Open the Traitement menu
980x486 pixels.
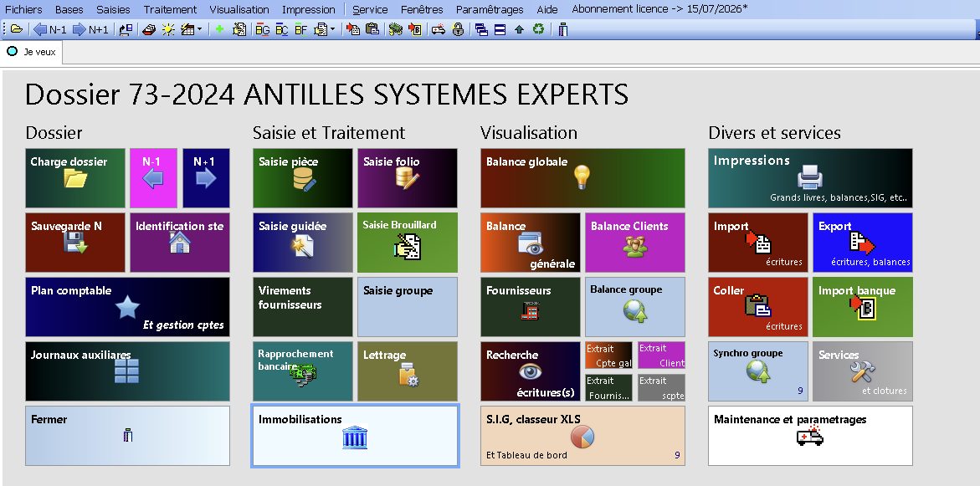coord(170,9)
